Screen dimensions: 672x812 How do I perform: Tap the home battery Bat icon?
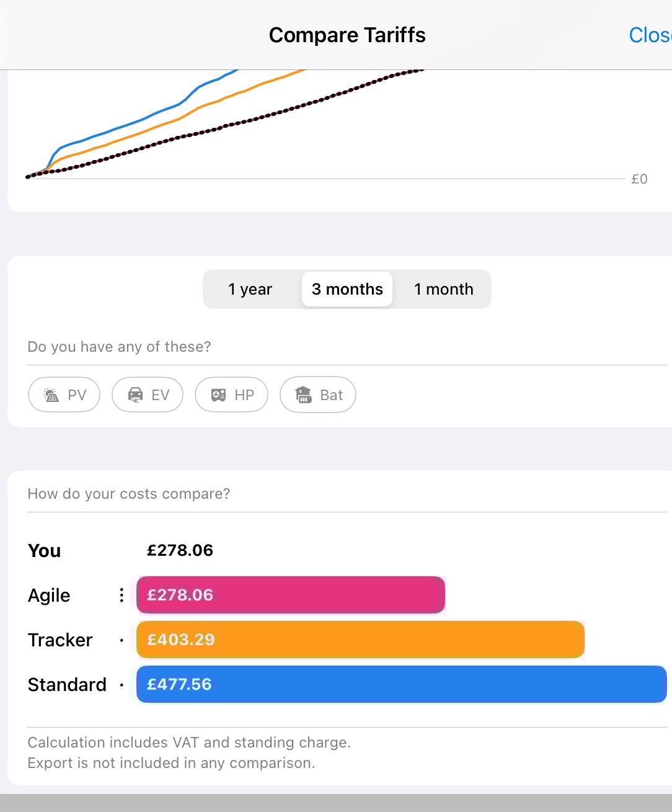tap(304, 395)
